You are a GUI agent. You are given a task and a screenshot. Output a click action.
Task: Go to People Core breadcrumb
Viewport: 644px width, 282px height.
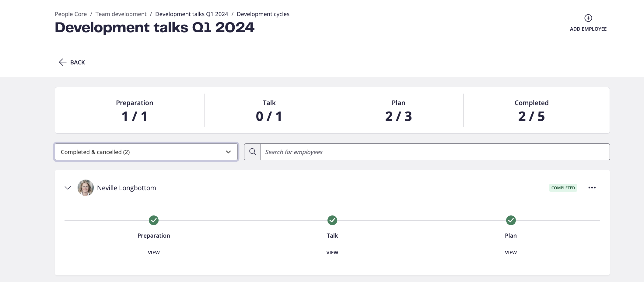(x=71, y=14)
